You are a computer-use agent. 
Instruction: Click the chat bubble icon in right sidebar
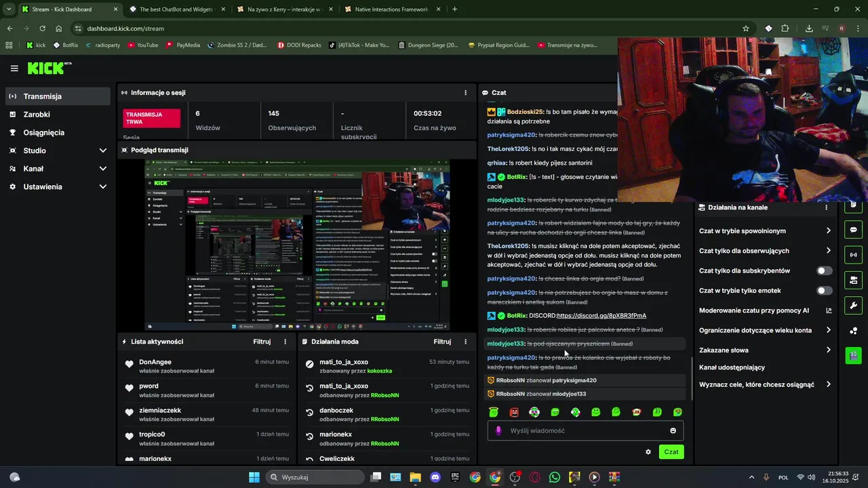(854, 230)
